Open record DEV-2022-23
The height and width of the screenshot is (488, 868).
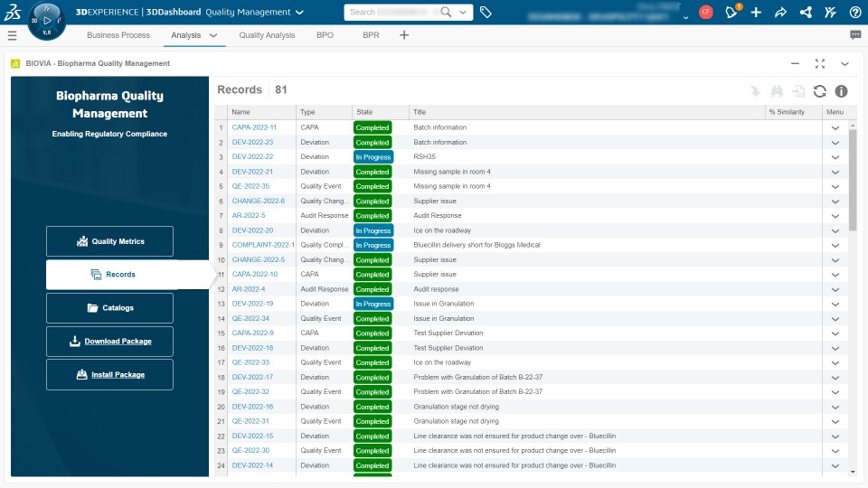252,142
